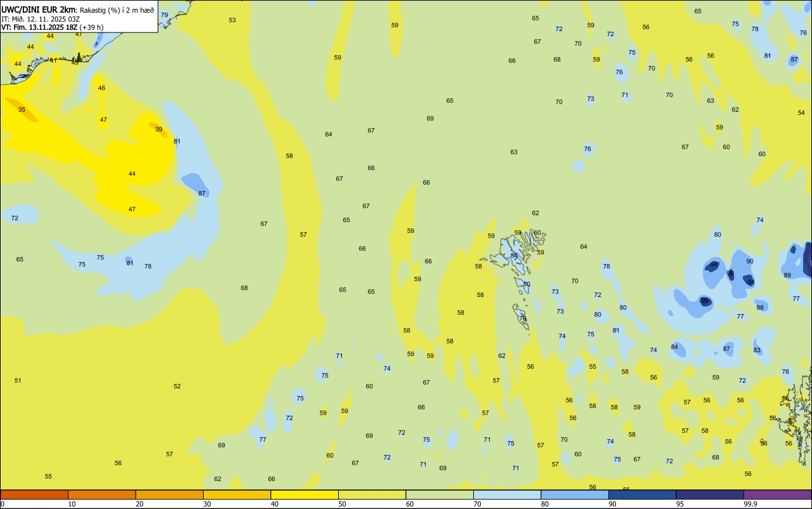Click the dark orange 0–10 legend swatch

click(34, 494)
